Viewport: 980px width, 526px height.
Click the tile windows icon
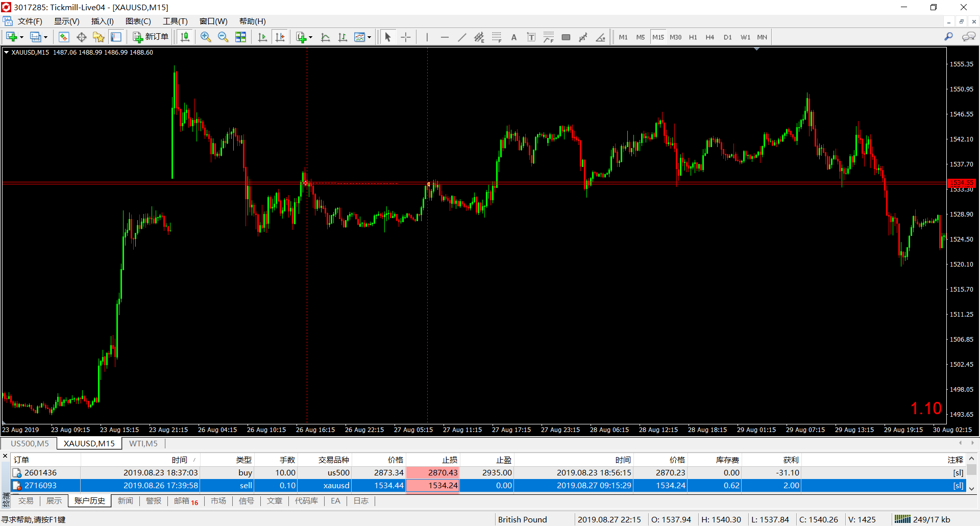pyautogui.click(x=240, y=37)
